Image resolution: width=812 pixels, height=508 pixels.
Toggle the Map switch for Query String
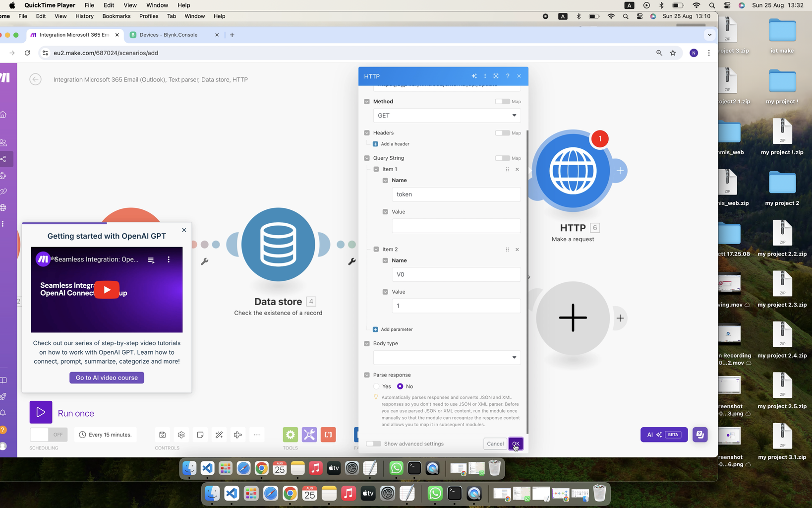(502, 158)
